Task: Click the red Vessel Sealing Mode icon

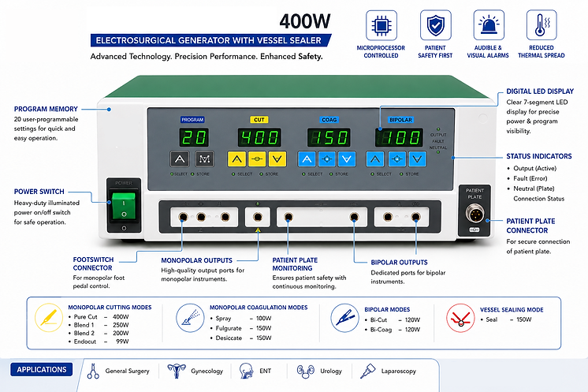Action: [461, 318]
